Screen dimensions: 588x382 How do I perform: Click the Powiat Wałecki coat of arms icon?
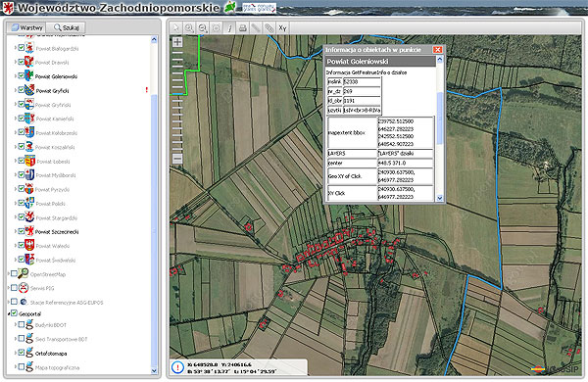coord(29,246)
